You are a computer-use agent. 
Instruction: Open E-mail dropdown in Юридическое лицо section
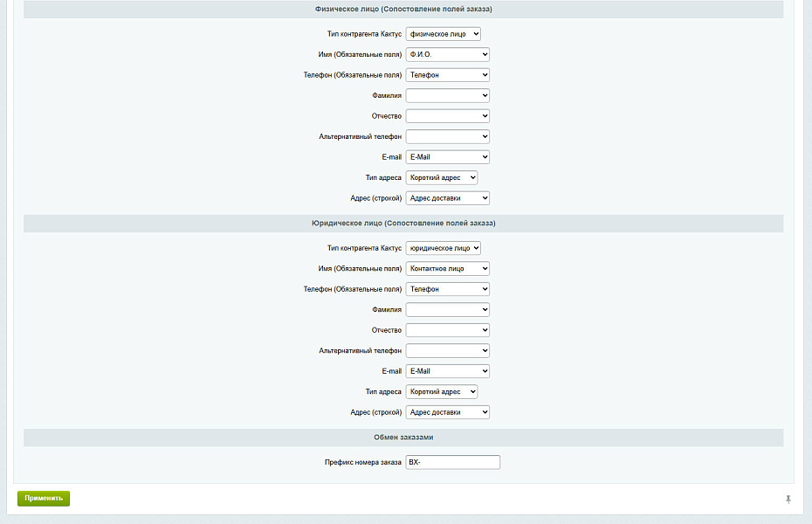tap(447, 371)
